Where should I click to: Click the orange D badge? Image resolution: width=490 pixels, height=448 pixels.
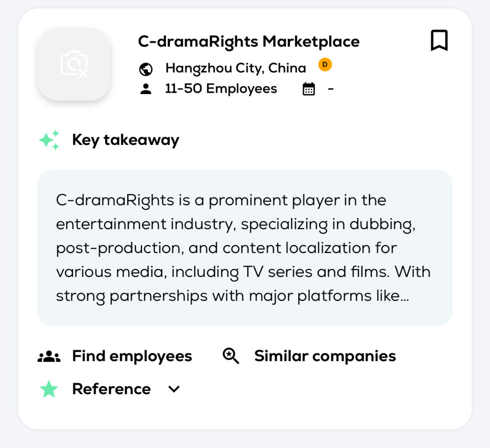click(x=325, y=65)
